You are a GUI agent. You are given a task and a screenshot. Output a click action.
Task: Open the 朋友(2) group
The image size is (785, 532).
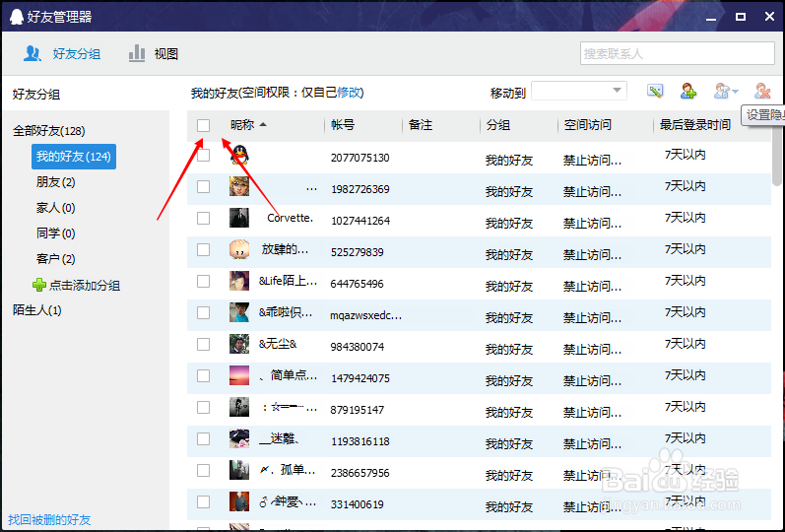click(x=55, y=182)
